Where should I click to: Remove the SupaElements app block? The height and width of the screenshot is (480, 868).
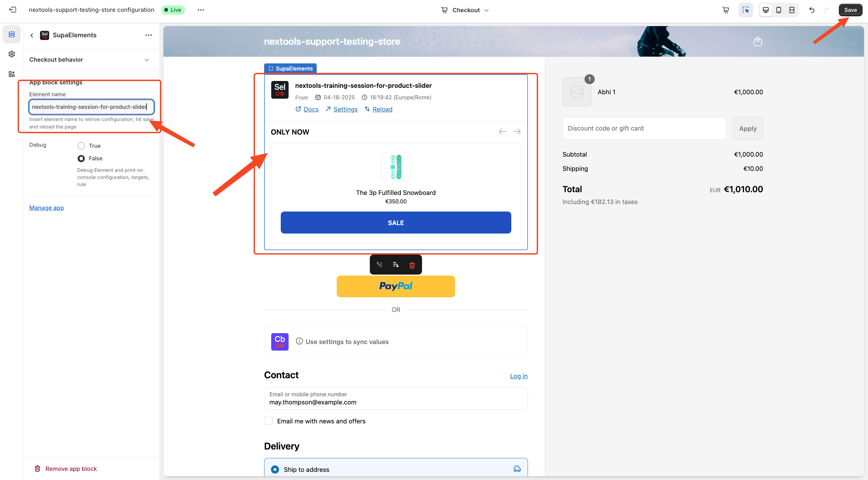coord(66,469)
